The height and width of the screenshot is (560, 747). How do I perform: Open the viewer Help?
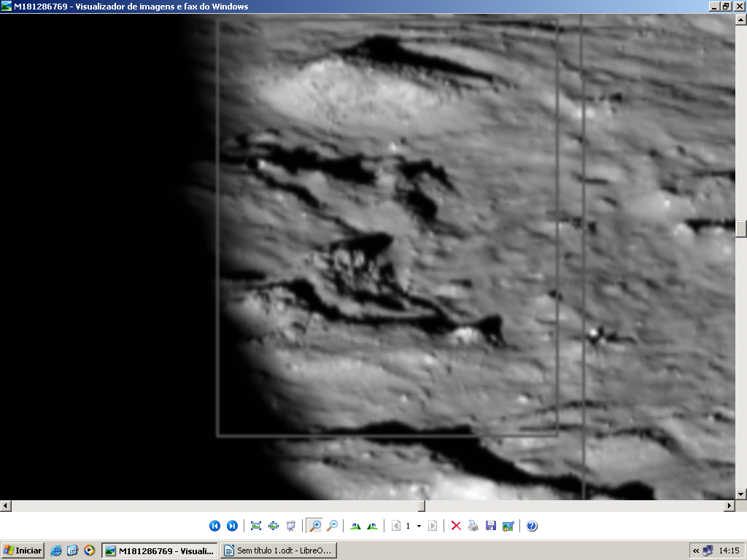tap(532, 526)
